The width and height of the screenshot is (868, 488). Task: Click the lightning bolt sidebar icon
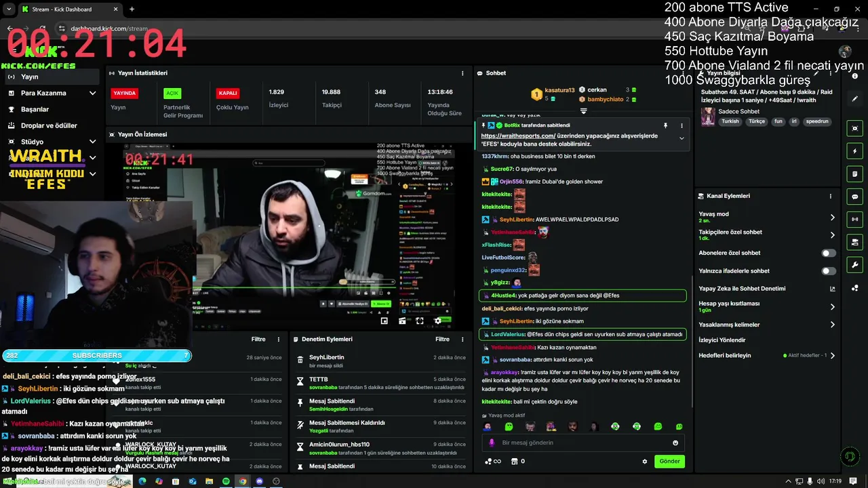tap(854, 151)
